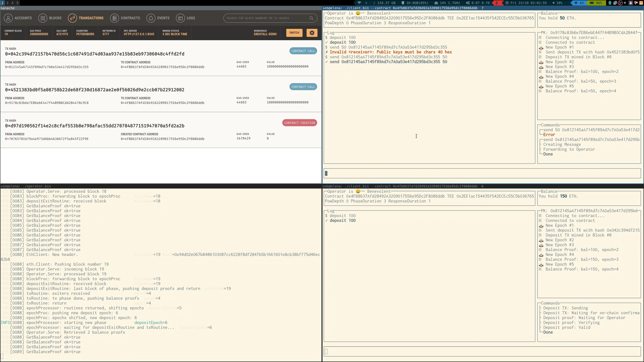
Task: Open contract creation transaction 0xd97d190562f14e2c...
Action: pyautogui.click(x=95, y=126)
